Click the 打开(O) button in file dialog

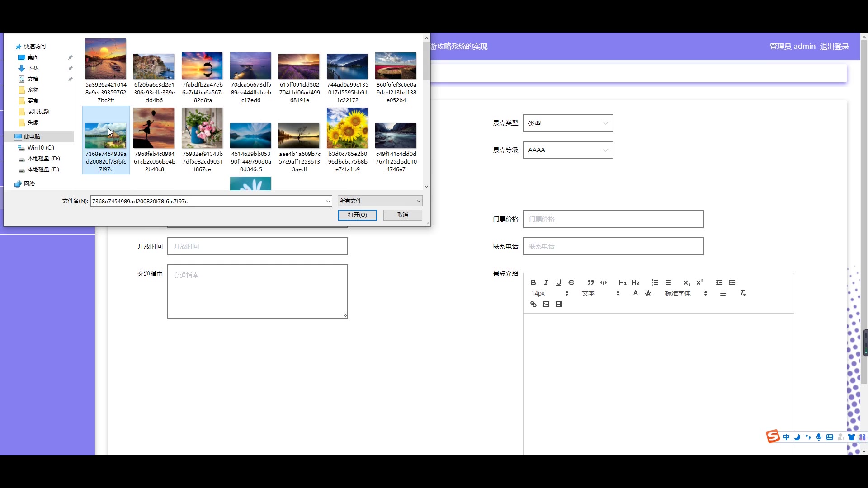tap(357, 215)
